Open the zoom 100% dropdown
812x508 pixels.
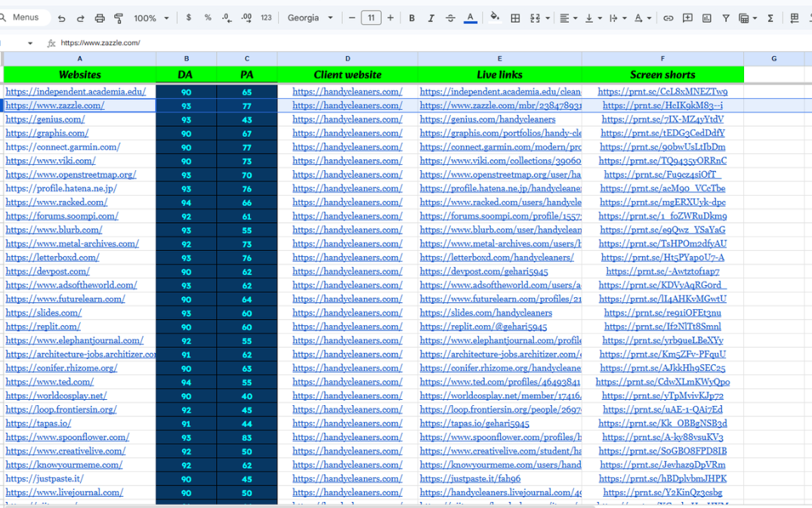(x=151, y=18)
